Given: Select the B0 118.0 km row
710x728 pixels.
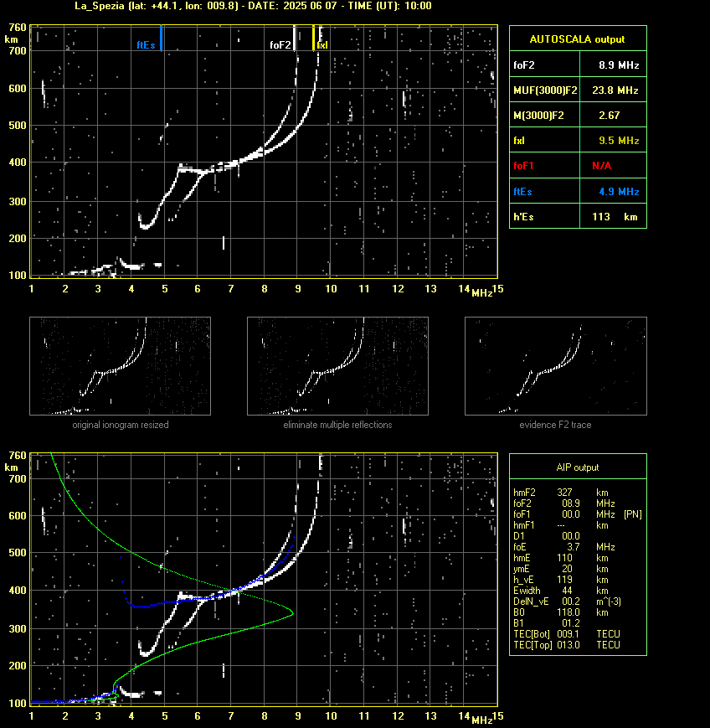Looking at the screenshot, I should (561, 612).
